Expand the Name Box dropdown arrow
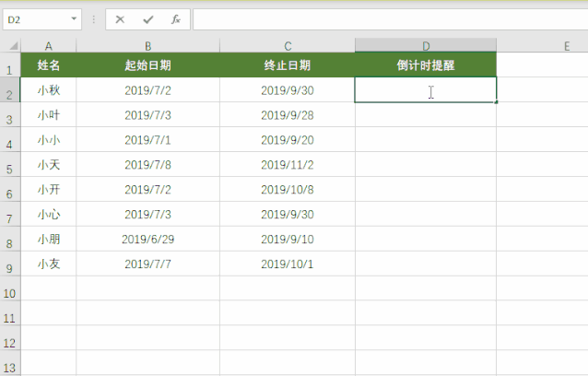Image resolution: width=588 pixels, height=376 pixels. click(x=74, y=18)
